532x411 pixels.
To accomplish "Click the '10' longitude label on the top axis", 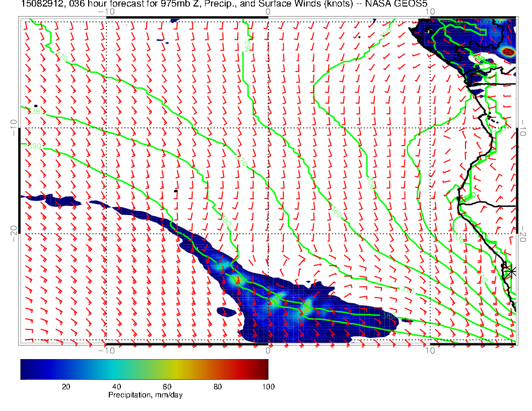I will [430, 12].
